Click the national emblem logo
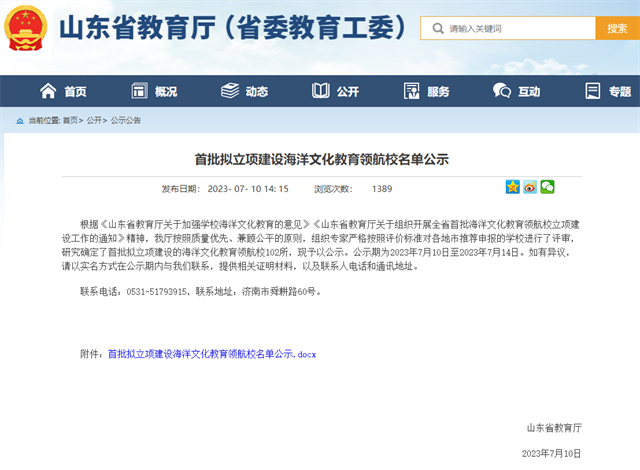Viewport: 640px width, 470px height. [25, 28]
